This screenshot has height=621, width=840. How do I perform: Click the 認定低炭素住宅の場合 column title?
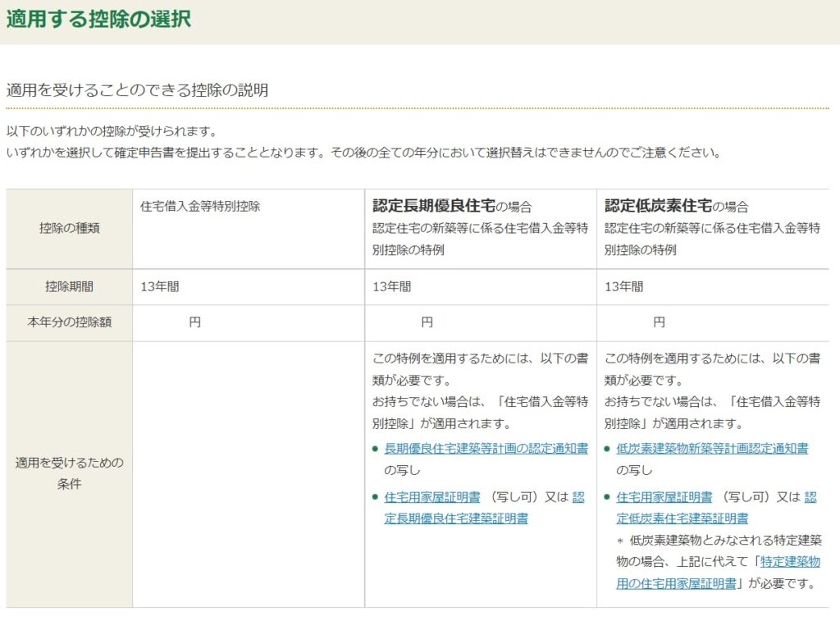tap(676, 206)
